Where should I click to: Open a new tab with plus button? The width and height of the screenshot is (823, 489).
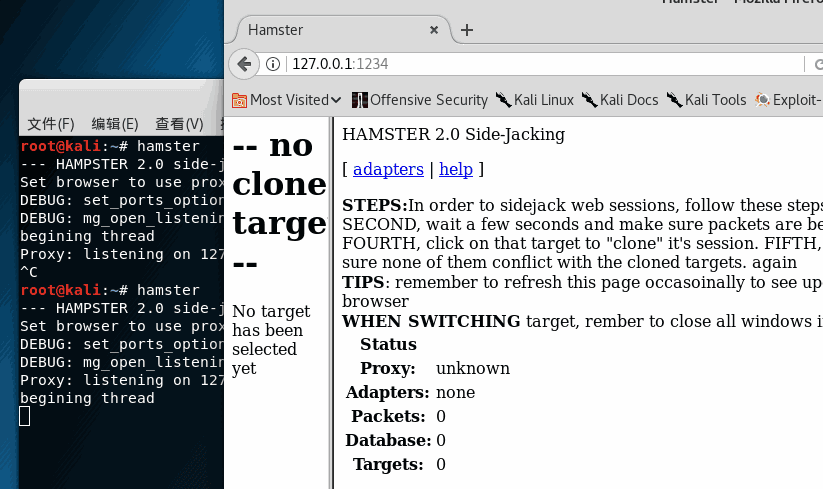pyautogui.click(x=467, y=30)
